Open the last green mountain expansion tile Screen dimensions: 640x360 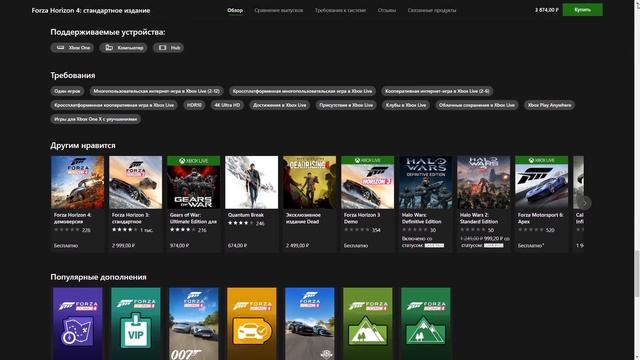tap(425, 324)
